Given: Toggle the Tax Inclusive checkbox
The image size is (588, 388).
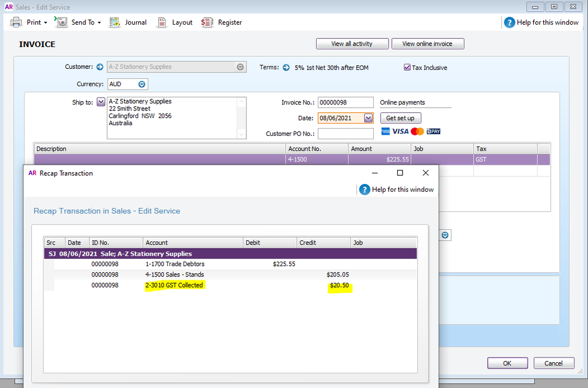Looking at the screenshot, I should pyautogui.click(x=407, y=68).
